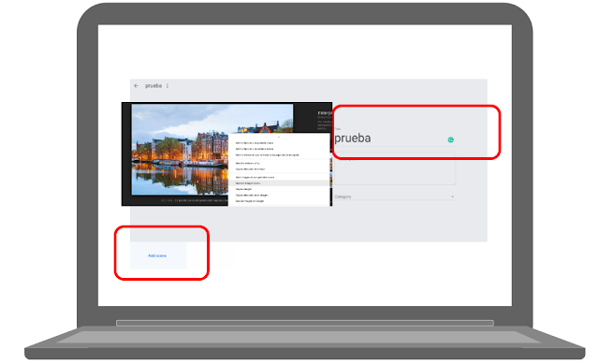
Task: Select "Buscar imagen en Google" entry
Action: click(250, 201)
